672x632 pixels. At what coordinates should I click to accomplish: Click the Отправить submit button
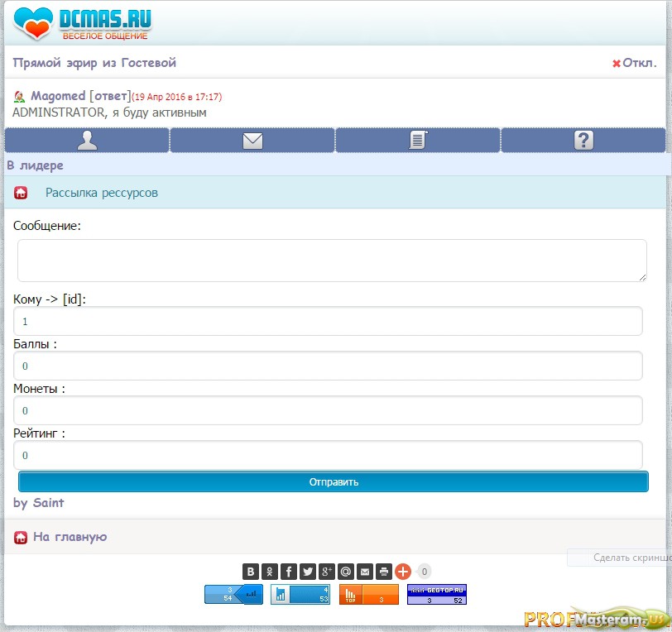pos(334,481)
